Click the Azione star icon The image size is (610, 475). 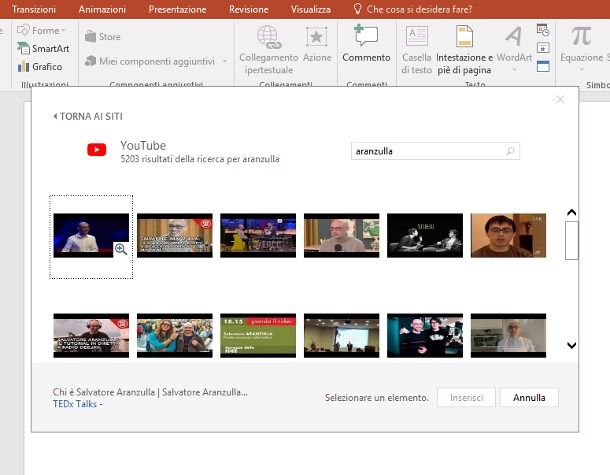[317, 37]
